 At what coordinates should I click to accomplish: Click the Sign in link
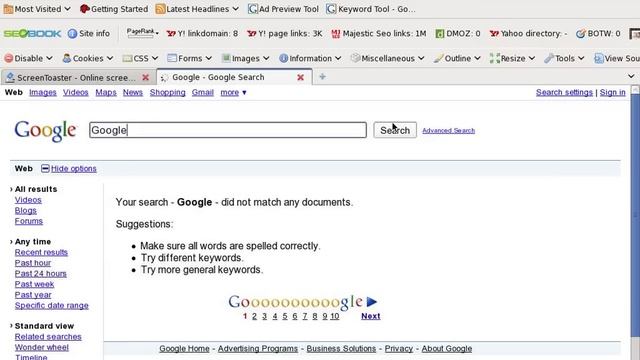click(x=613, y=92)
